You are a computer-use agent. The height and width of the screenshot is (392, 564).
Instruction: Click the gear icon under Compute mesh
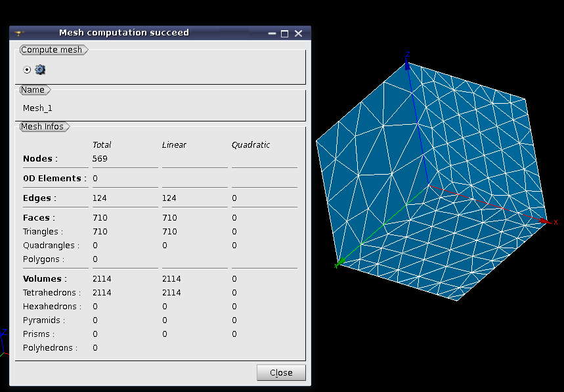tap(40, 70)
